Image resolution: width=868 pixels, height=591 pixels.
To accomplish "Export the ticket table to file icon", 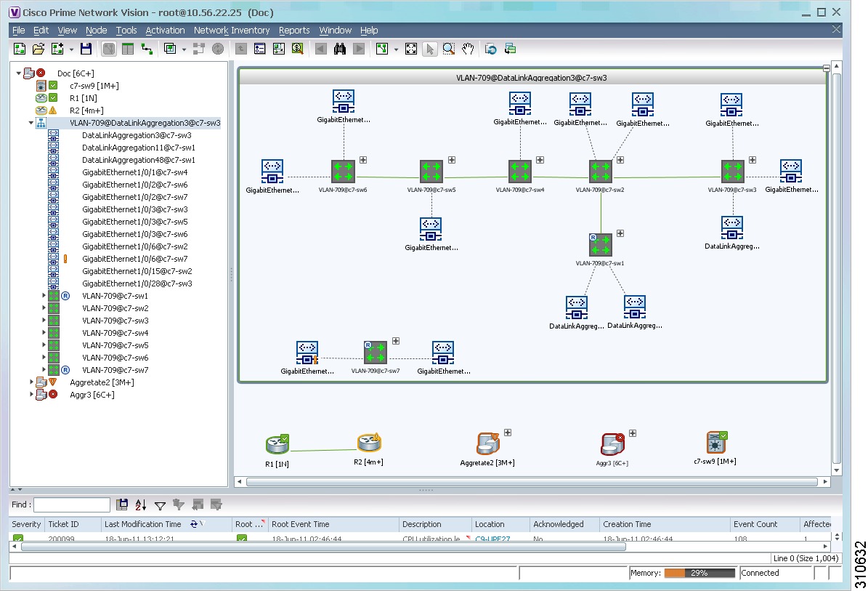I will coord(122,504).
